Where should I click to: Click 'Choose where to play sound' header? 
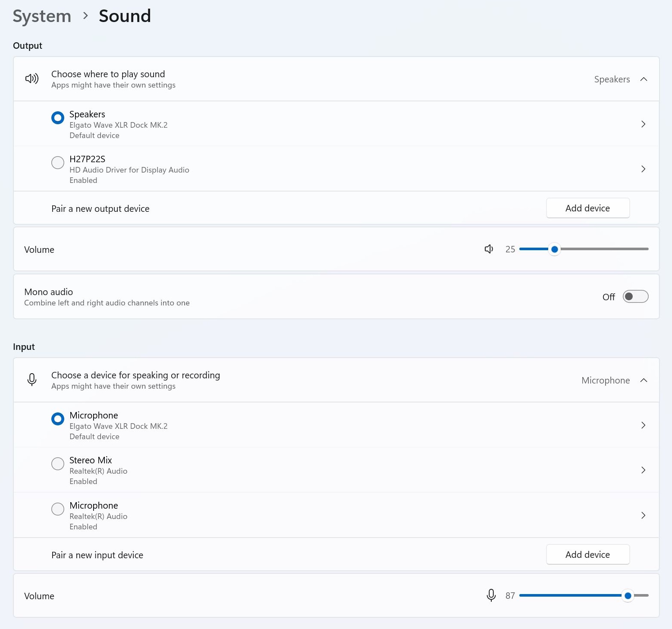(x=108, y=74)
